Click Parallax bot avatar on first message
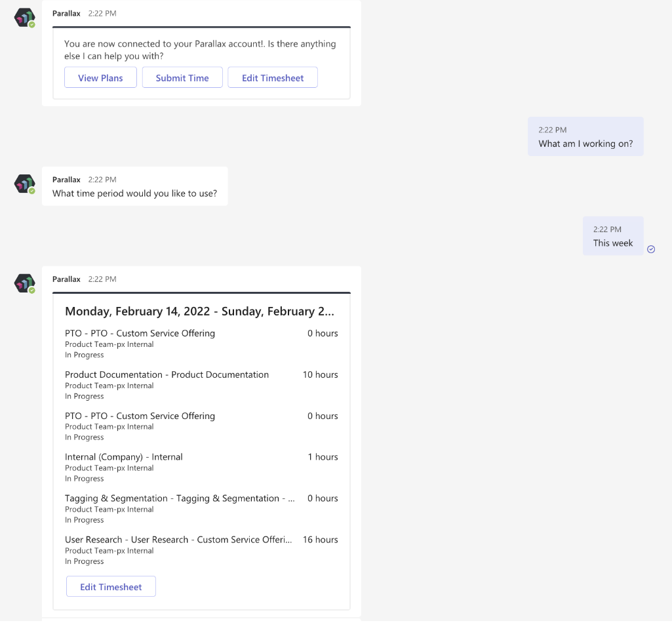This screenshot has height=623, width=672. pos(24,18)
